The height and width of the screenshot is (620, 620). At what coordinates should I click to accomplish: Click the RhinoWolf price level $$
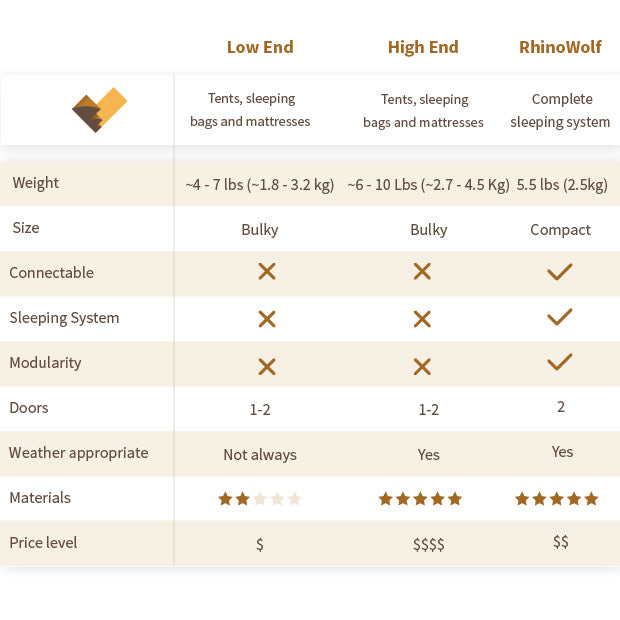[x=561, y=542]
